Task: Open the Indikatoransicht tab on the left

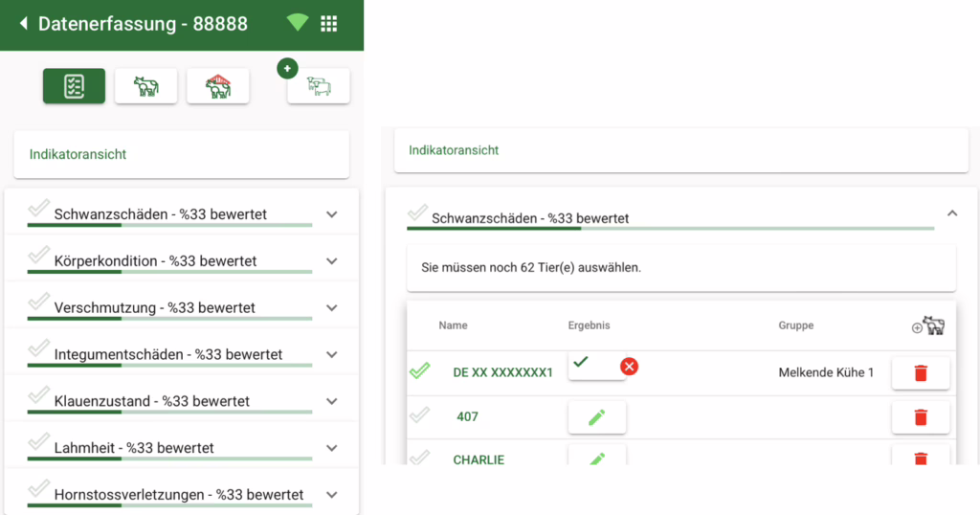Action: click(x=78, y=154)
